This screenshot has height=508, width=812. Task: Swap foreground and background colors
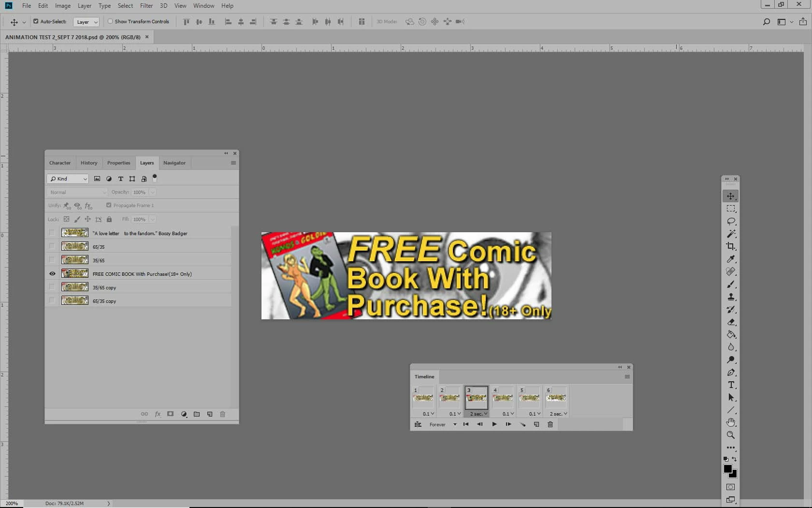pos(735,459)
